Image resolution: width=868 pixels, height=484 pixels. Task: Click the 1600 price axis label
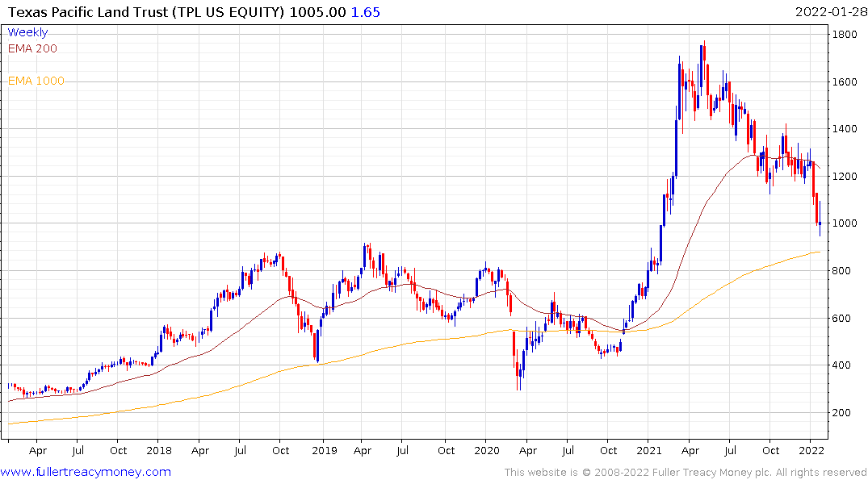845,81
